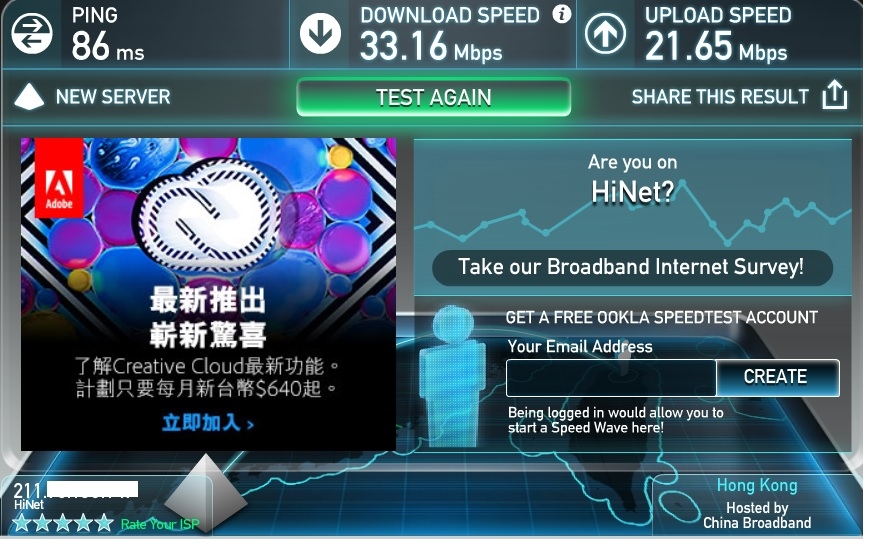The width and height of the screenshot is (870, 547).
Task: Rate ISP with first star
Action: 22,523
